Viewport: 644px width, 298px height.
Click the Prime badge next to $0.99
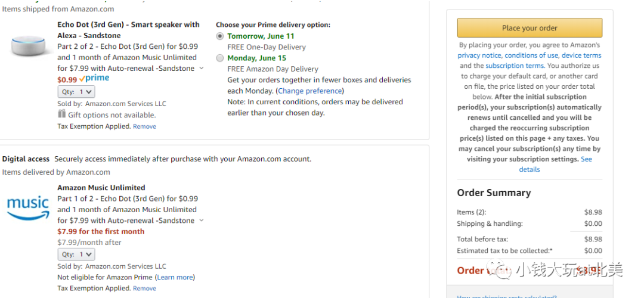pos(94,79)
